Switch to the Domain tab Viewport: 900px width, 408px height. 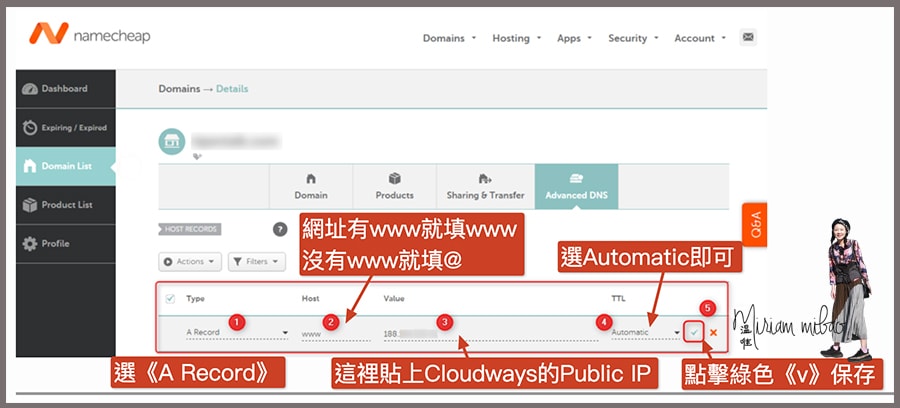tap(311, 186)
